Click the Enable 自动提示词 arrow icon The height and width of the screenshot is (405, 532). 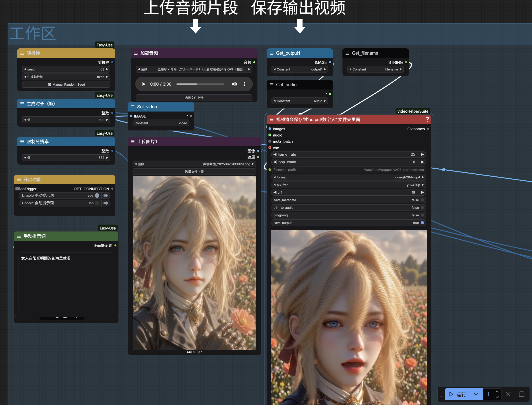tap(106, 203)
